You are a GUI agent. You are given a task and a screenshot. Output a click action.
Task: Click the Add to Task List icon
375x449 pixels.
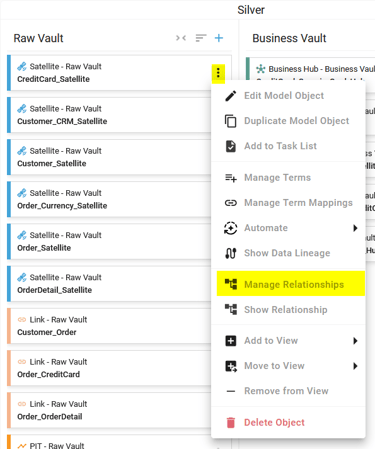click(x=231, y=146)
